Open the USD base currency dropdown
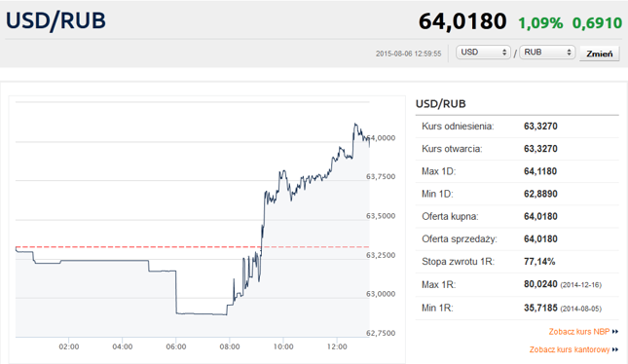This screenshot has width=628, height=364. 483,52
